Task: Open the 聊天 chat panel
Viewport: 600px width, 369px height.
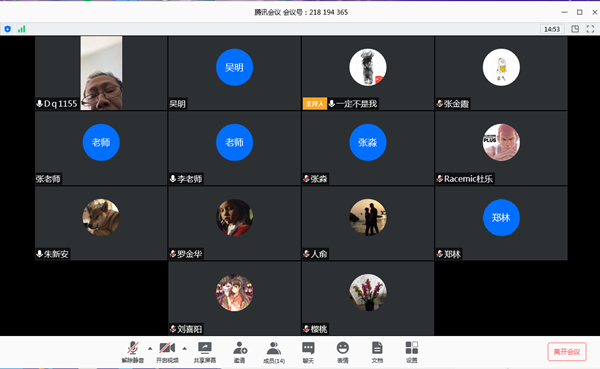Action: 308,352
